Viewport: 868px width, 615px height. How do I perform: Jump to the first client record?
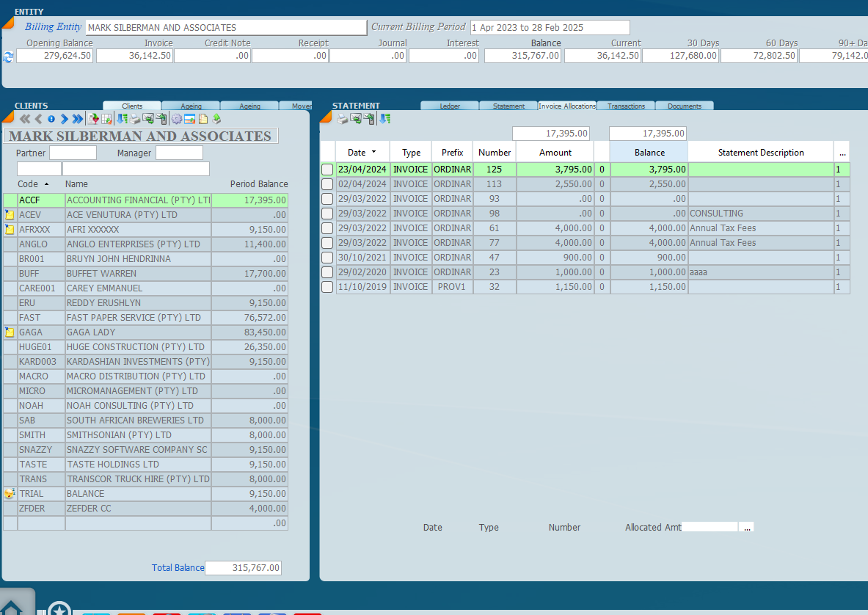tap(25, 119)
